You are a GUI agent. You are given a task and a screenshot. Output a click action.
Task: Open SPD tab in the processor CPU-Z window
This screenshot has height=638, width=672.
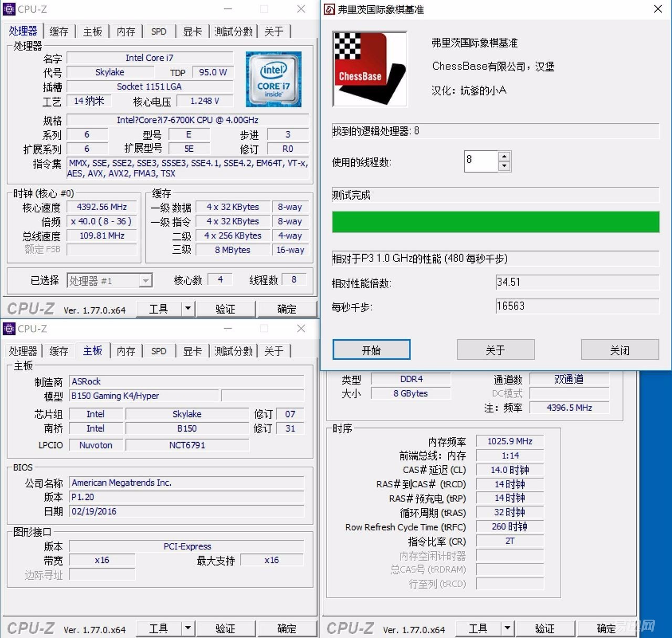[159, 32]
